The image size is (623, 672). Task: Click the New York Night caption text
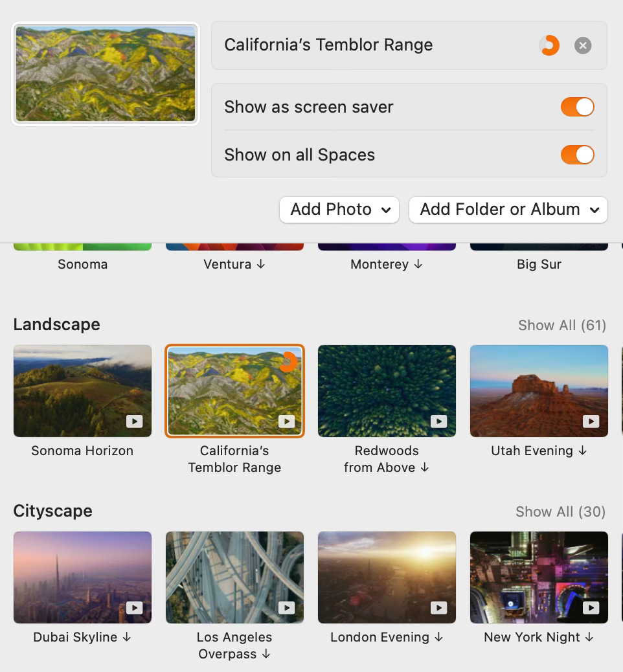[532, 637]
